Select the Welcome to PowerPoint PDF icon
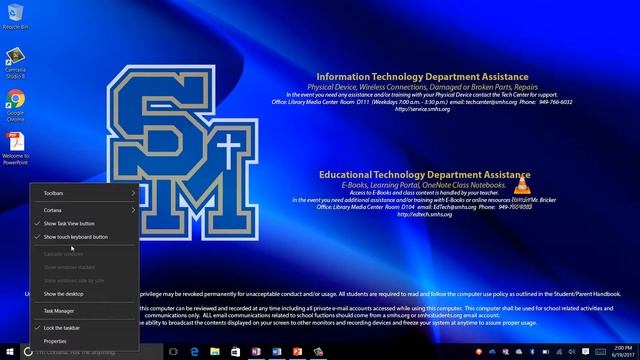 click(x=16, y=148)
